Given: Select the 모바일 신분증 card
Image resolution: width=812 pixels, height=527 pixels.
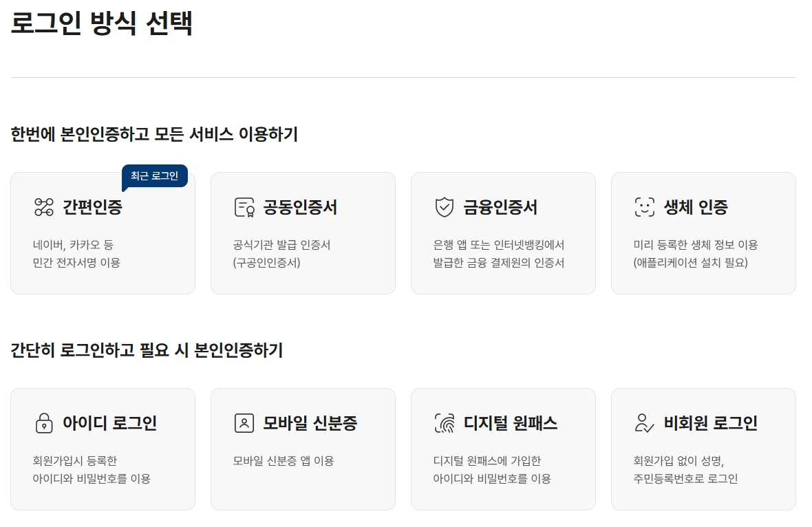Looking at the screenshot, I should 303,449.
